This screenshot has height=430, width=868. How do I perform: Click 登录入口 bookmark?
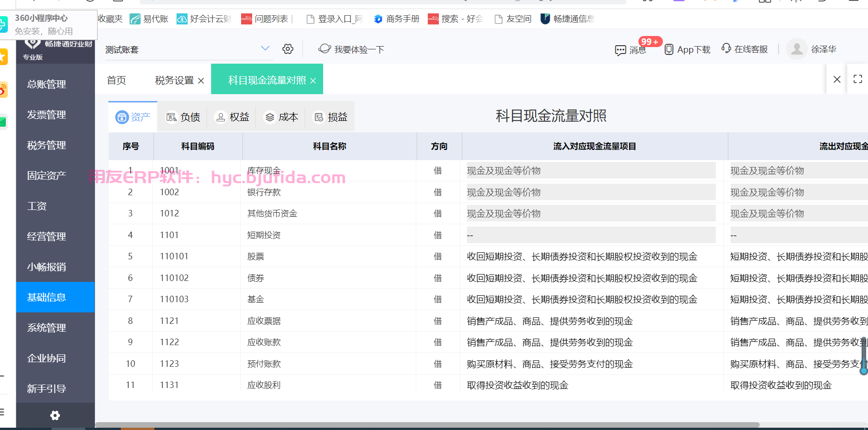[x=335, y=19]
